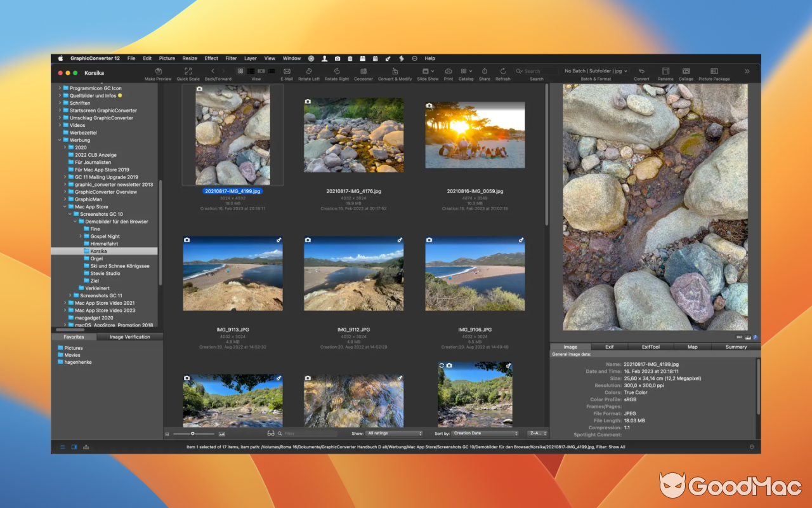Open the Picture menu
This screenshot has width=812, height=508.
click(167, 58)
